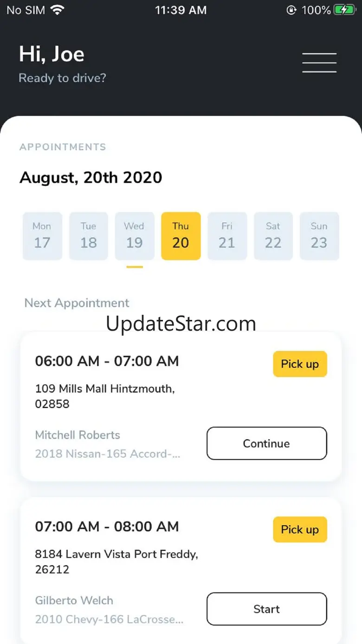View 2010 Chevy-166 LaCrosse vehicle details
362x644 pixels.
pyautogui.click(x=109, y=619)
